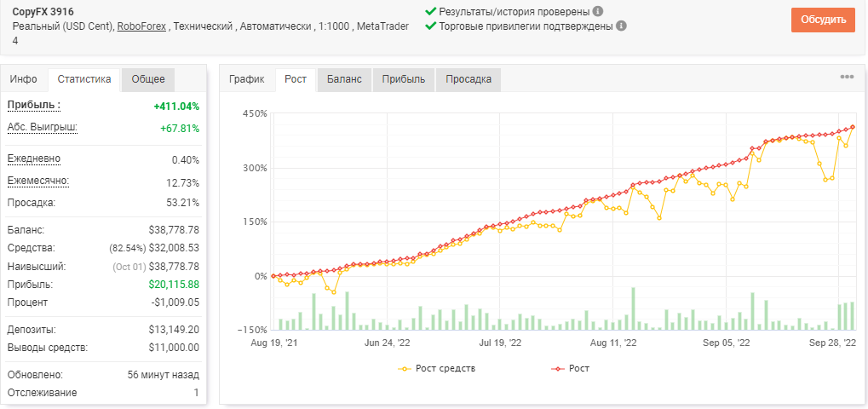Image resolution: width=868 pixels, height=409 pixels.
Task: Open the Просадка chart tab
Action: point(468,79)
